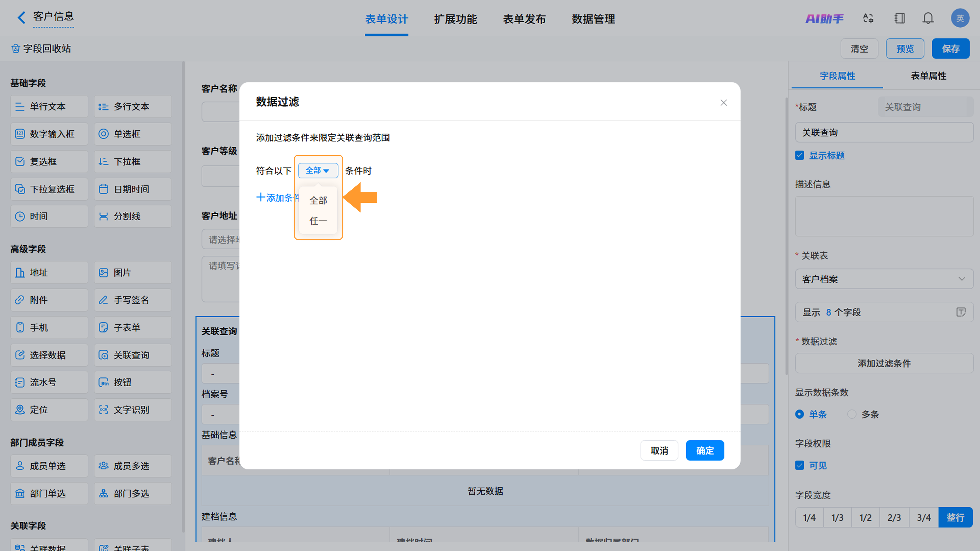
Task: Open the notifications bell
Action: click(928, 18)
